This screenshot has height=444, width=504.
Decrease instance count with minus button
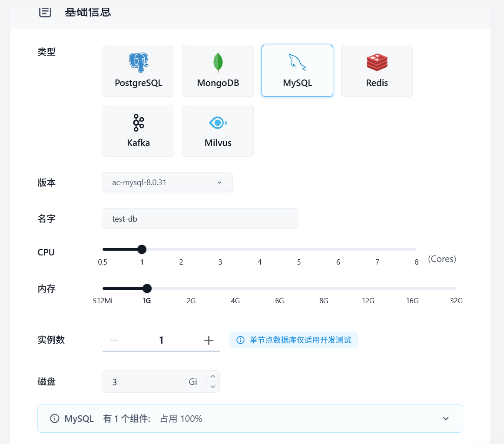pos(114,340)
